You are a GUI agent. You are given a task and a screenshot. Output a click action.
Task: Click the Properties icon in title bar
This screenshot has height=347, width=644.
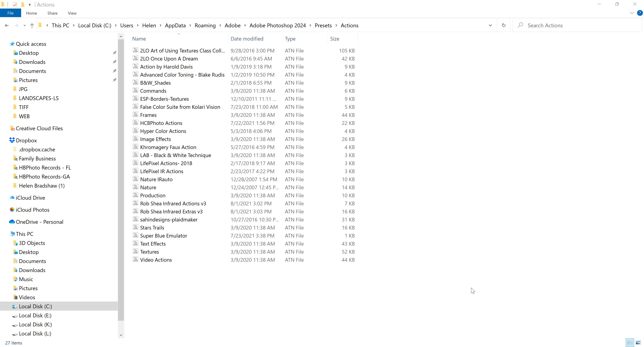pos(15,5)
